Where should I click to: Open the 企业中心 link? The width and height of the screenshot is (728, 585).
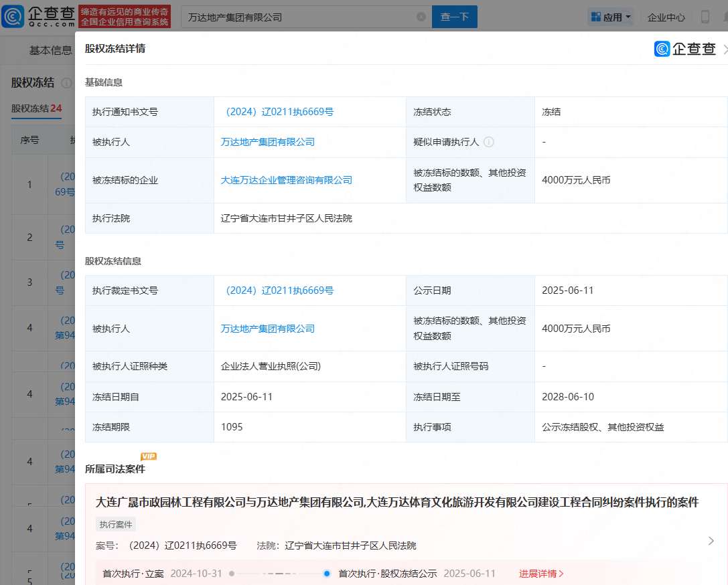click(666, 17)
